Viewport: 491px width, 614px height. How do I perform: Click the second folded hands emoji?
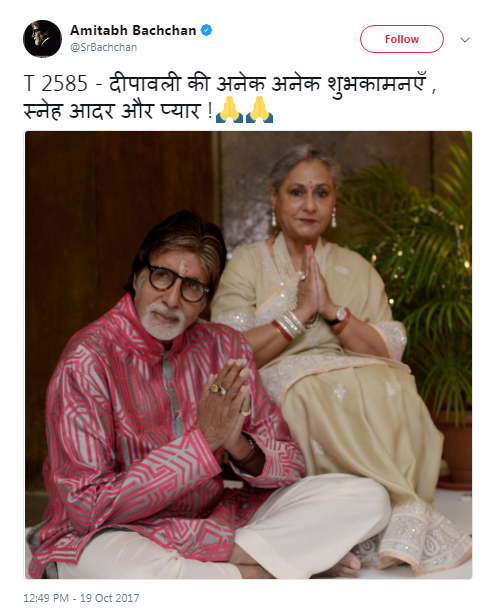pyautogui.click(x=259, y=110)
